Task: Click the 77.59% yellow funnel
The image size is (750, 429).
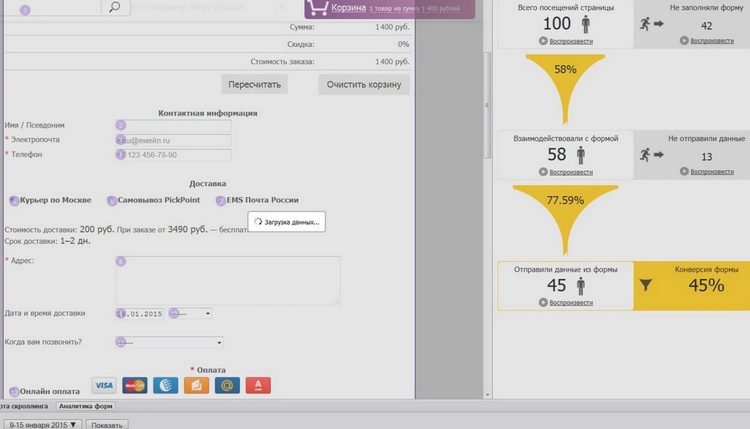Action: click(x=565, y=220)
